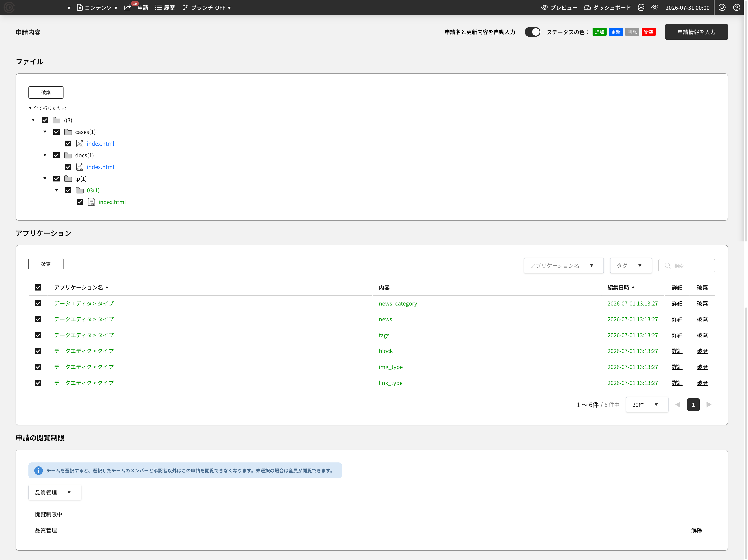Open the database icon in top bar
Viewport: 748px width, 560px height.
[x=641, y=7]
